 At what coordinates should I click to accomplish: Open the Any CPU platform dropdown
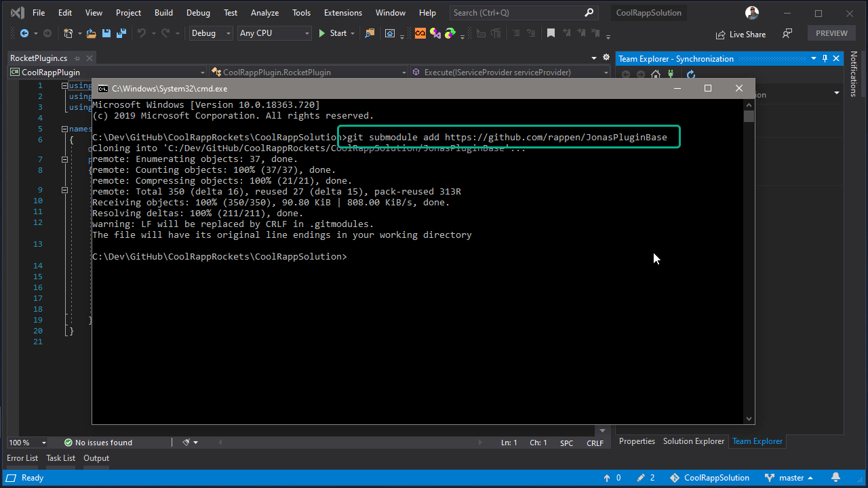(x=274, y=33)
